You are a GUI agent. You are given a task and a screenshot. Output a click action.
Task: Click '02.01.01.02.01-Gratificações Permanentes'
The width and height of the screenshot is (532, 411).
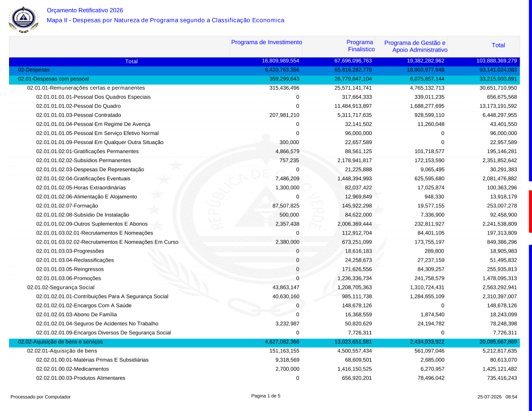[x=87, y=152]
